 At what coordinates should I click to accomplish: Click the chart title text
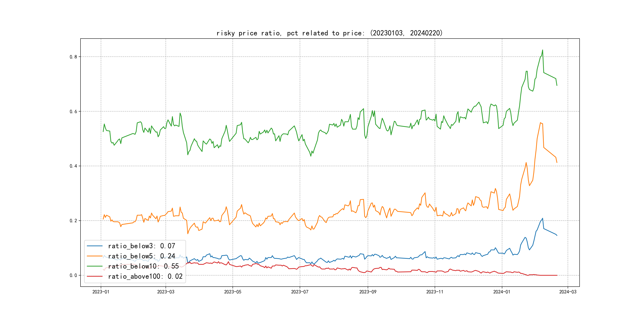329,33
